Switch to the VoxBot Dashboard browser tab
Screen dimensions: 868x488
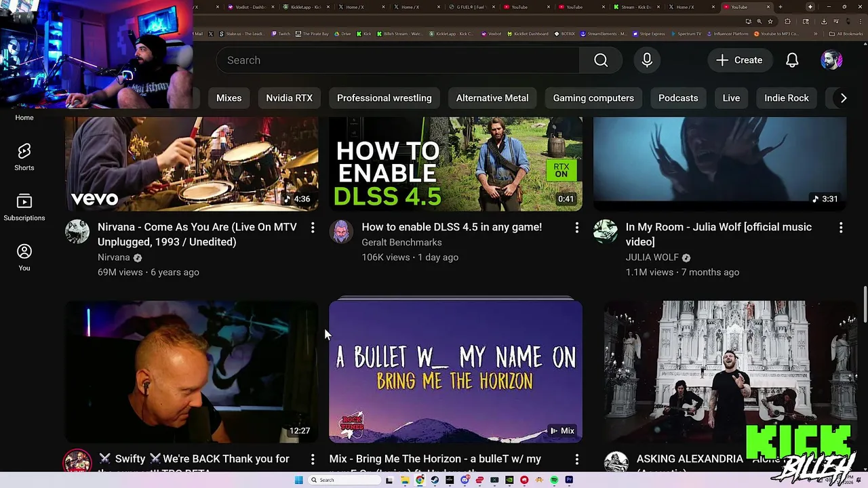point(251,7)
